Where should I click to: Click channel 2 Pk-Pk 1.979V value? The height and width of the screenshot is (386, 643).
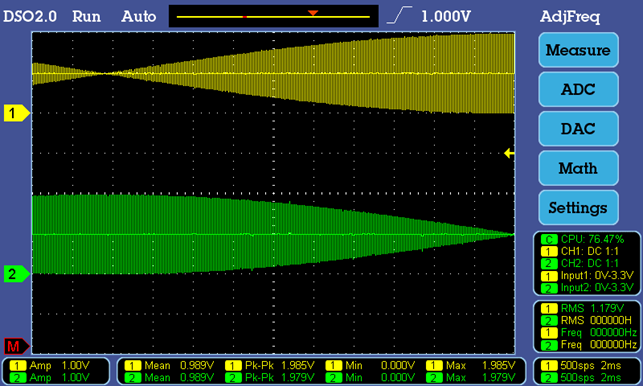280,377
